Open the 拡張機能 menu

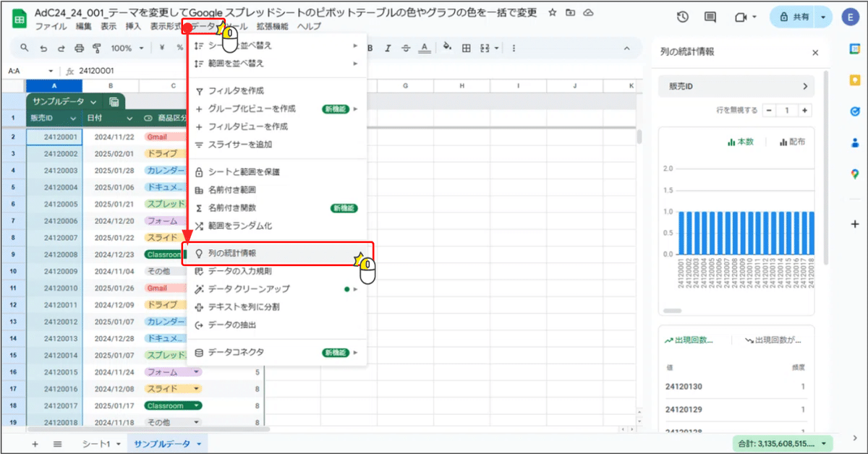(272, 26)
